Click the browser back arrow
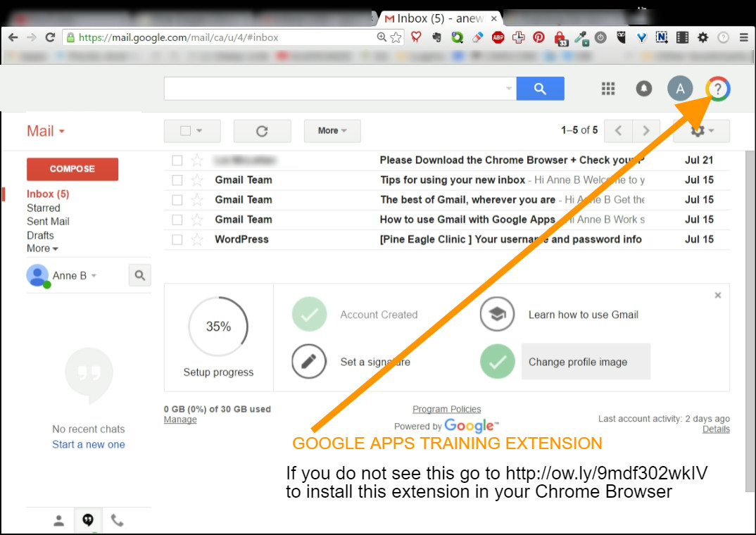Screen dimensions: 756x535 [13, 37]
